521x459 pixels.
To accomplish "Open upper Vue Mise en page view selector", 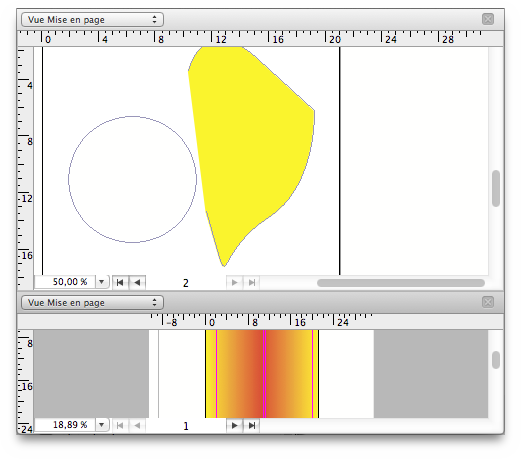I will pyautogui.click(x=92, y=20).
